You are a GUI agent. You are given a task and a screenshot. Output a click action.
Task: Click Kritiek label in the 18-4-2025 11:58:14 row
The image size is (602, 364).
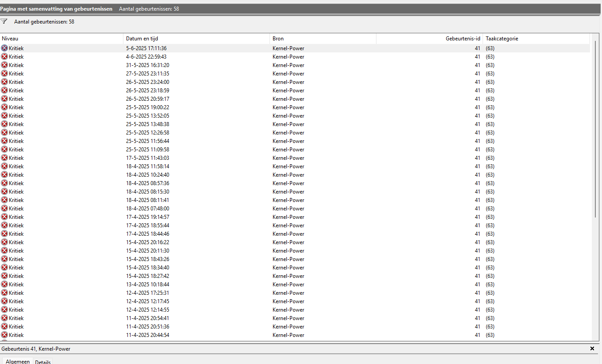pyautogui.click(x=16, y=166)
